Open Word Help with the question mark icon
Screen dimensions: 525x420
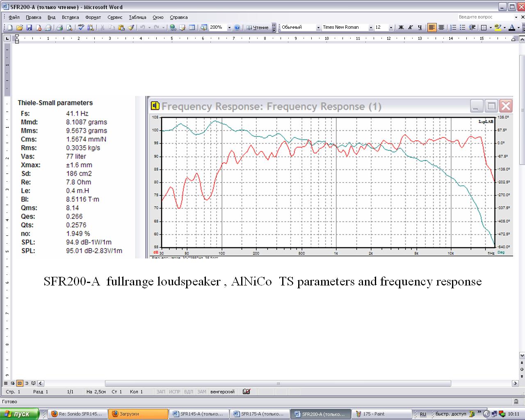(x=237, y=27)
